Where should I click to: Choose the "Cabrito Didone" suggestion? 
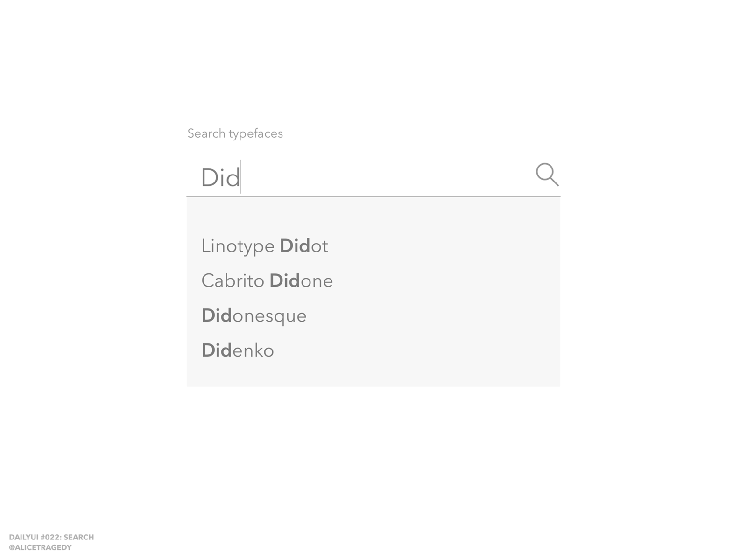click(267, 281)
